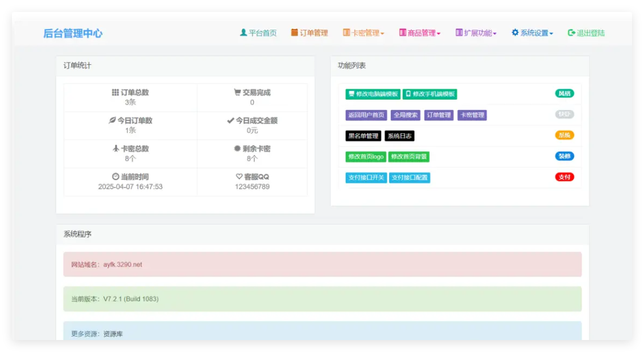Click the version text V7.2.1 (Build 1083)

[131, 299]
